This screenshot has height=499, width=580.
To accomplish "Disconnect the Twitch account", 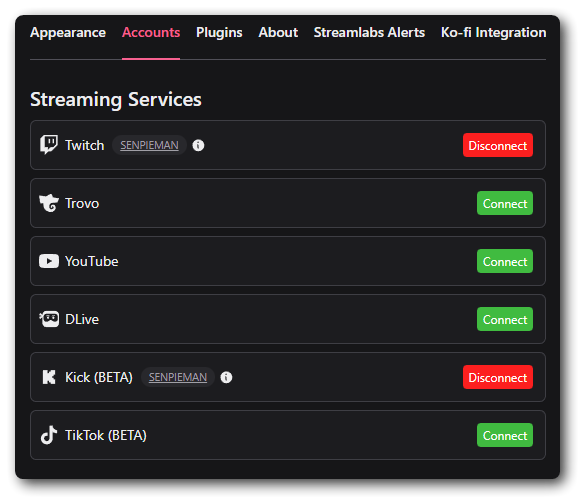I will pyautogui.click(x=498, y=145).
